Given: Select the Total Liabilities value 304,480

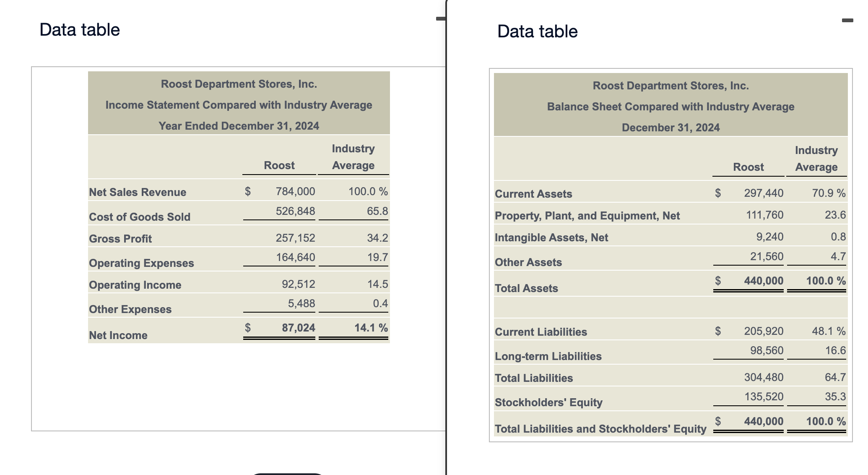Looking at the screenshot, I should pos(763,377).
